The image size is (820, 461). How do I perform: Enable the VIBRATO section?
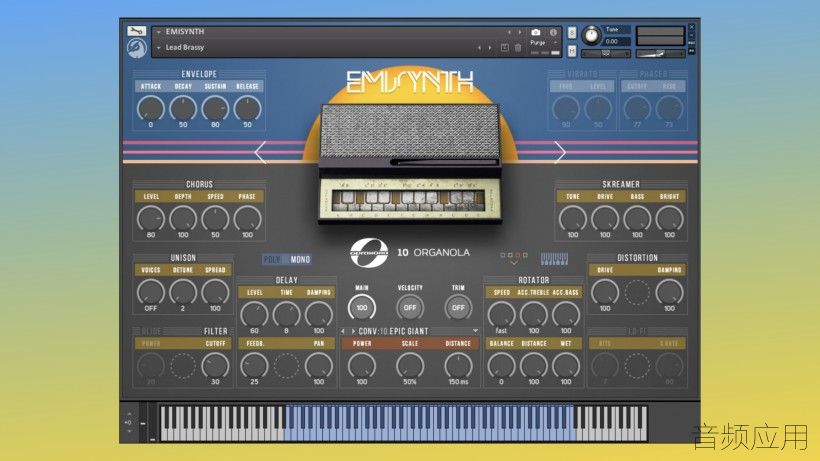point(582,74)
